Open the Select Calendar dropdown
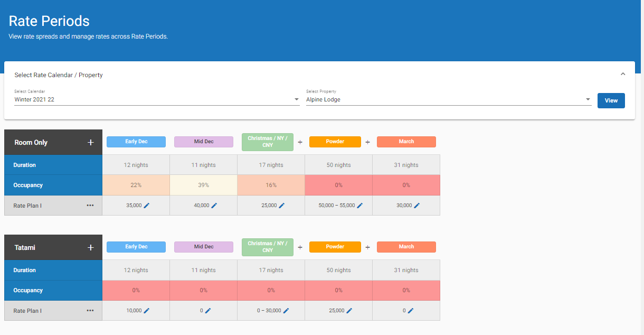Viewport: 644px width, 335px height. point(295,99)
